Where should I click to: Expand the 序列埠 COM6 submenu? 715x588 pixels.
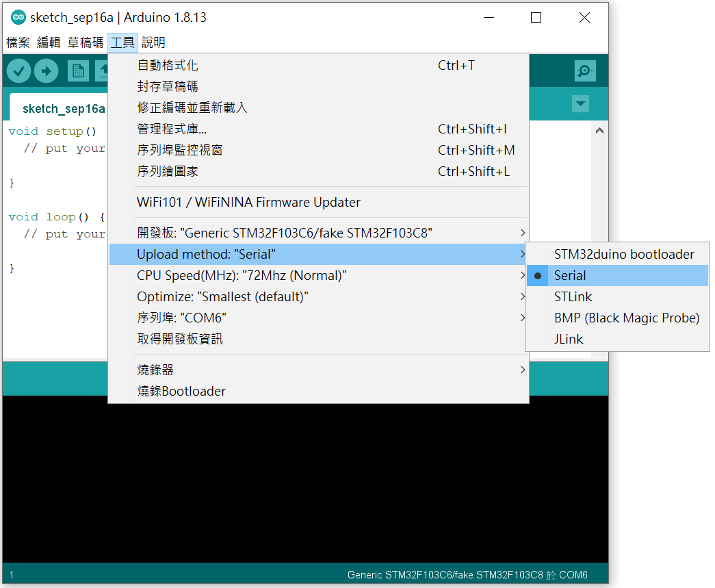tap(318, 318)
